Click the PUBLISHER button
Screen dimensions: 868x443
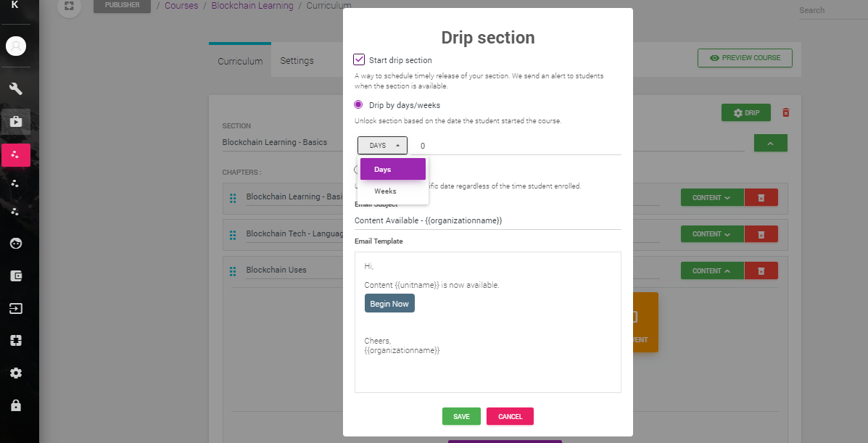tap(123, 6)
